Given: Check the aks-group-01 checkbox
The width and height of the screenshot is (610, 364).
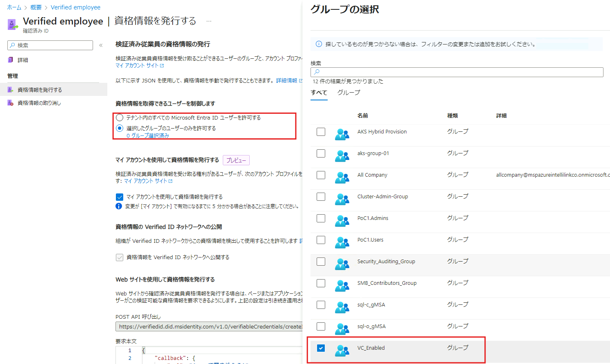Looking at the screenshot, I should pyautogui.click(x=321, y=153).
